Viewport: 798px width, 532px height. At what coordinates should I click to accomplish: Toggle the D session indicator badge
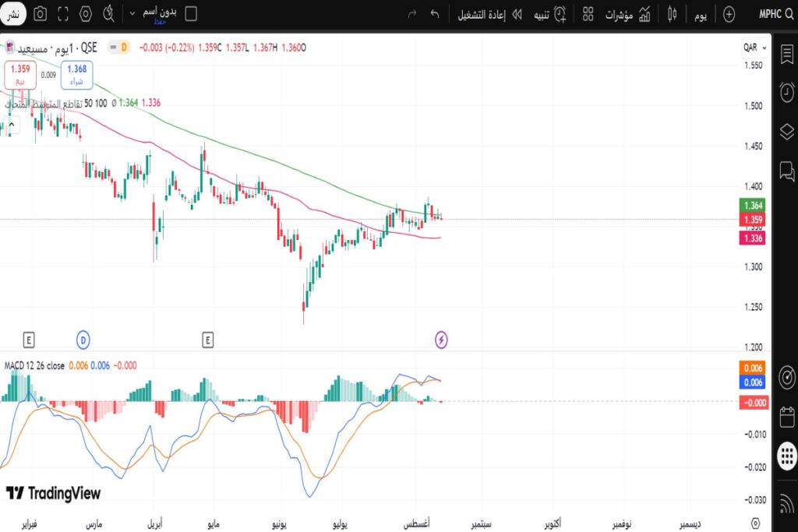point(123,48)
